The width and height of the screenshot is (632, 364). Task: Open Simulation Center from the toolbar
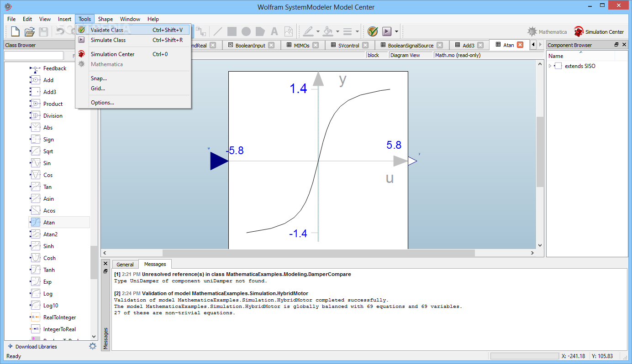point(599,32)
